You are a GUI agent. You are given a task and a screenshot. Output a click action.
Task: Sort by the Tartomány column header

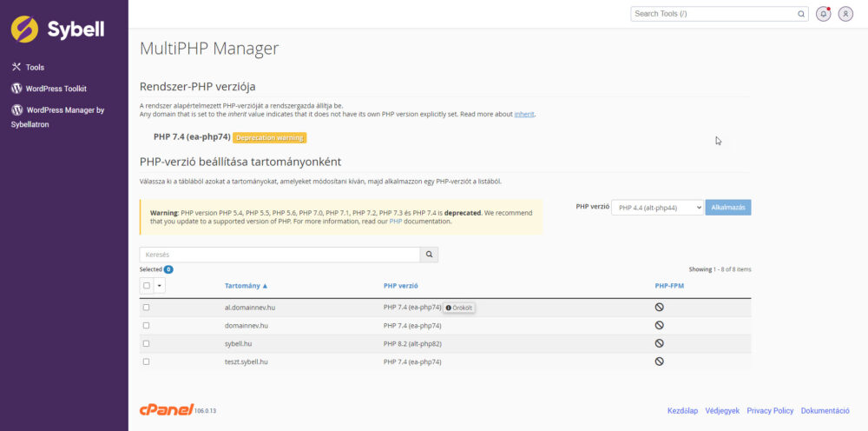tap(246, 285)
